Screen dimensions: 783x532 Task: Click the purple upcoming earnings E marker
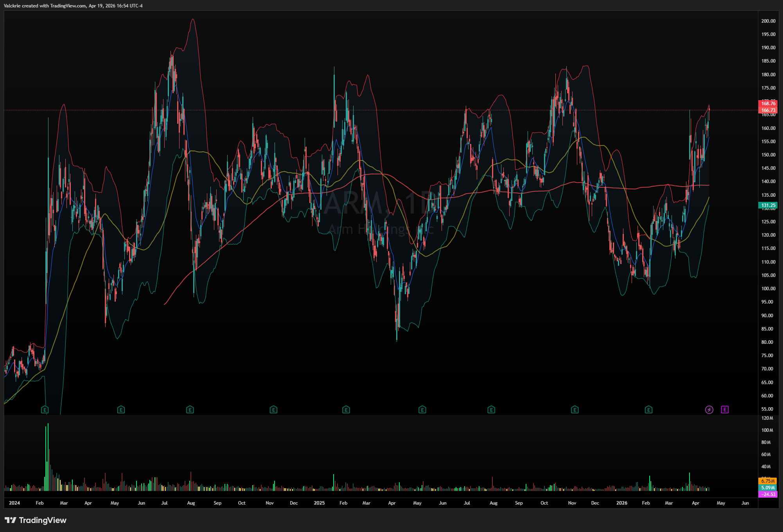pos(725,410)
